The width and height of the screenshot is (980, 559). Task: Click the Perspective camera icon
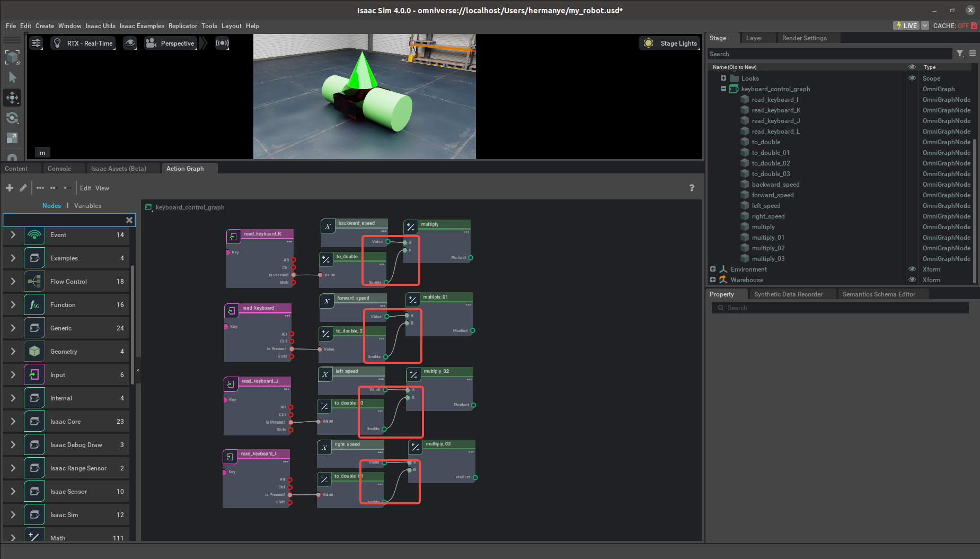(151, 43)
